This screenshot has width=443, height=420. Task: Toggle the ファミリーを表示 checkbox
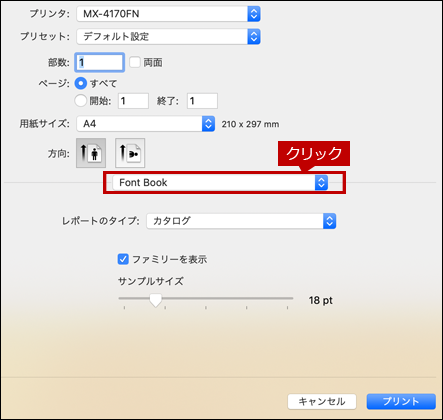coord(123,259)
